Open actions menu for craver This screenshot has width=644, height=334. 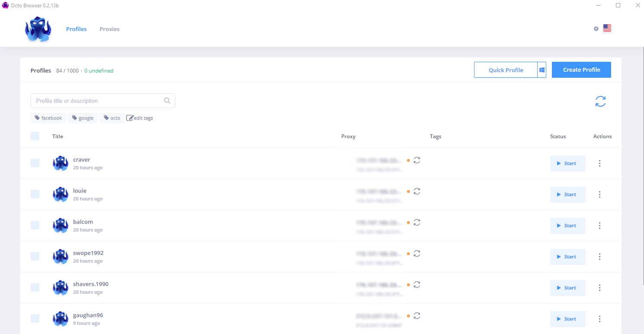point(599,163)
